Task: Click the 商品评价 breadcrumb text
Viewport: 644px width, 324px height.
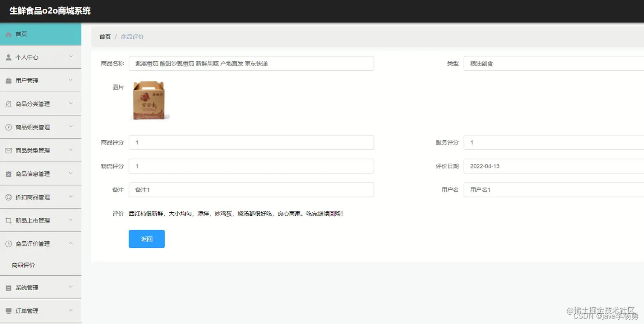Action: point(132,37)
